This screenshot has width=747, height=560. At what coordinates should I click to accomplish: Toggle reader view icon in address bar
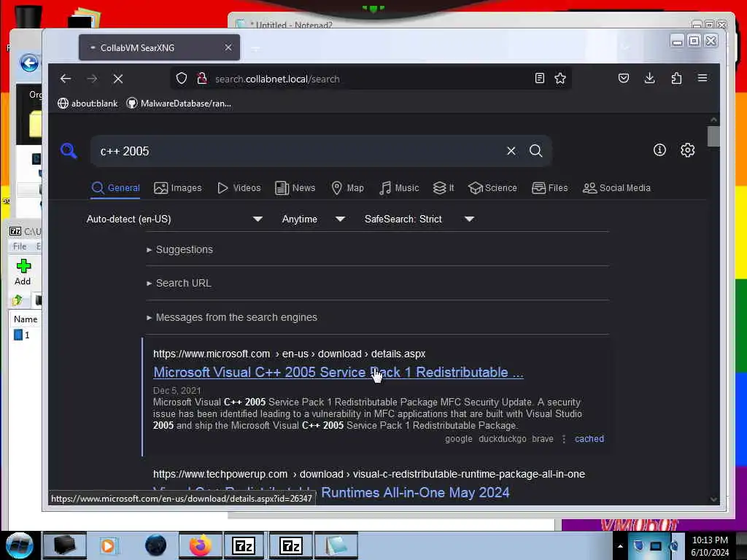[539, 79]
